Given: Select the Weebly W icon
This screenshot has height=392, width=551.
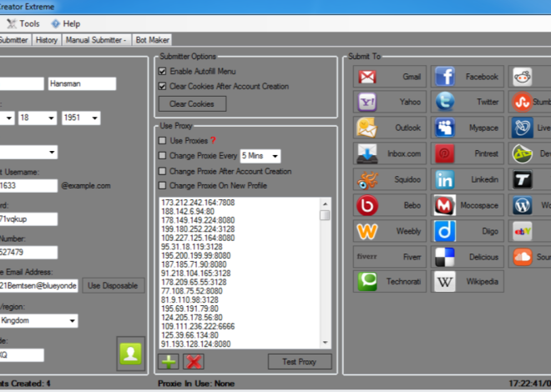Looking at the screenshot, I should click(367, 231).
